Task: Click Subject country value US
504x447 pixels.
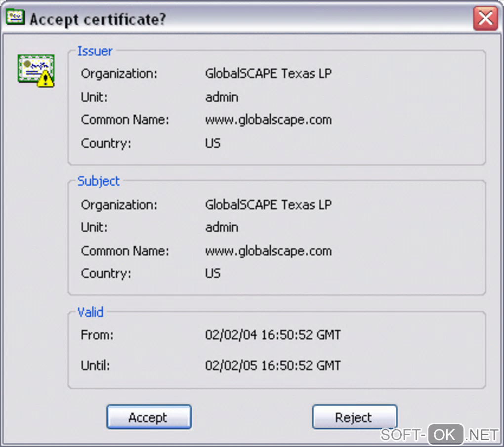Action: 213,274
